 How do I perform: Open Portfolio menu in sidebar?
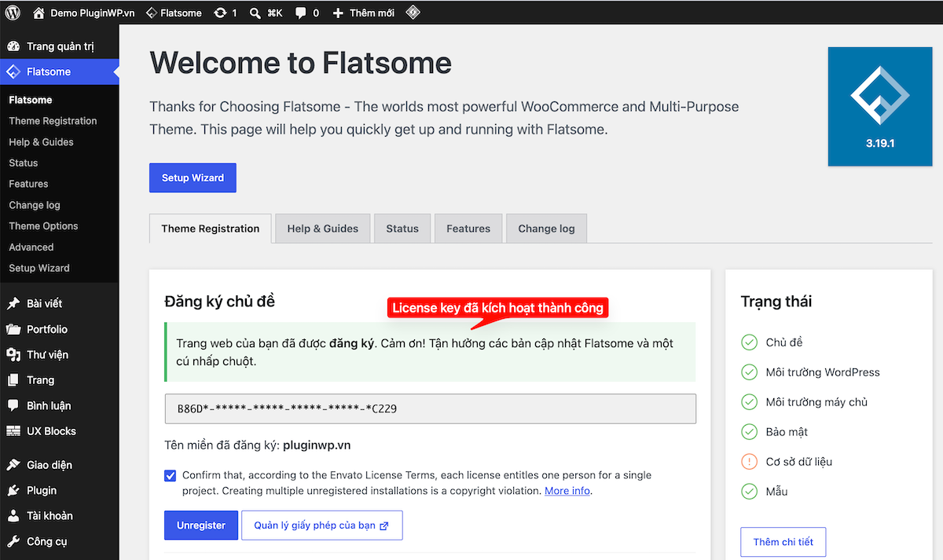(x=59, y=329)
